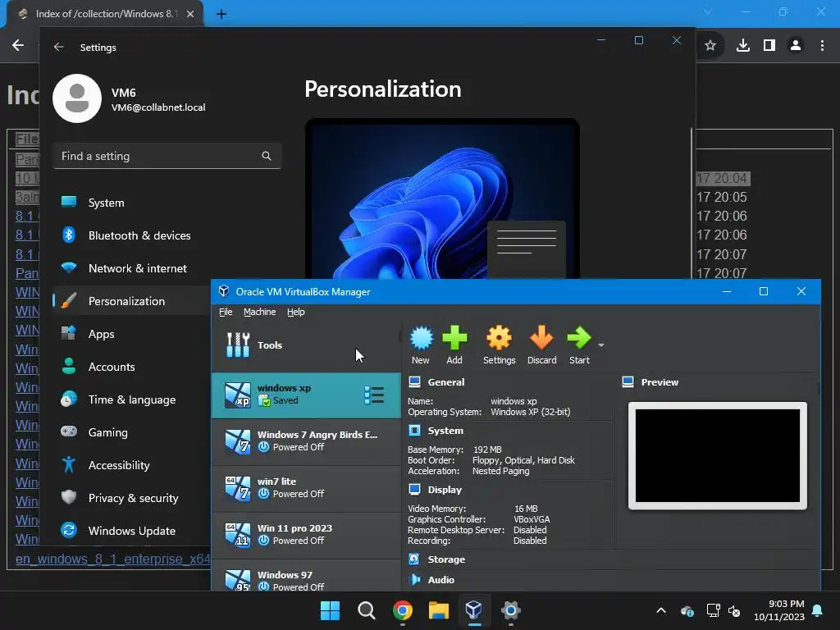
Task: Click the Storage section header
Action: (446, 559)
